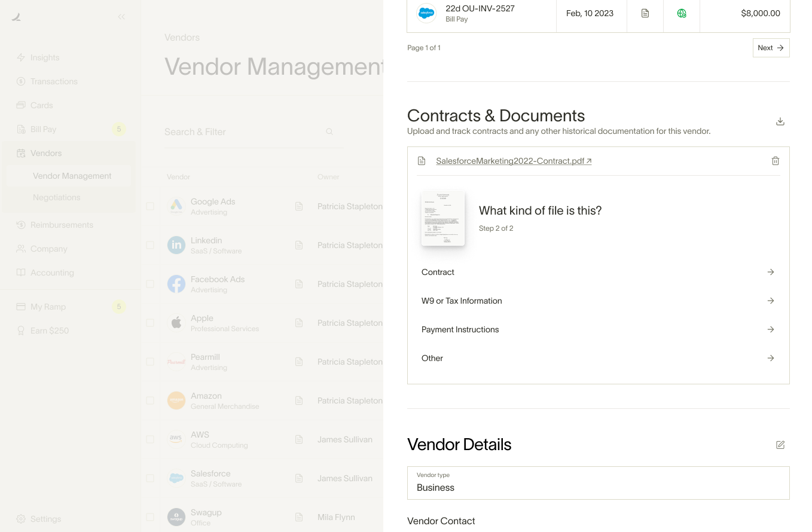Click the Ramp logo in the sidebar
The height and width of the screenshot is (532, 812).
16,17
